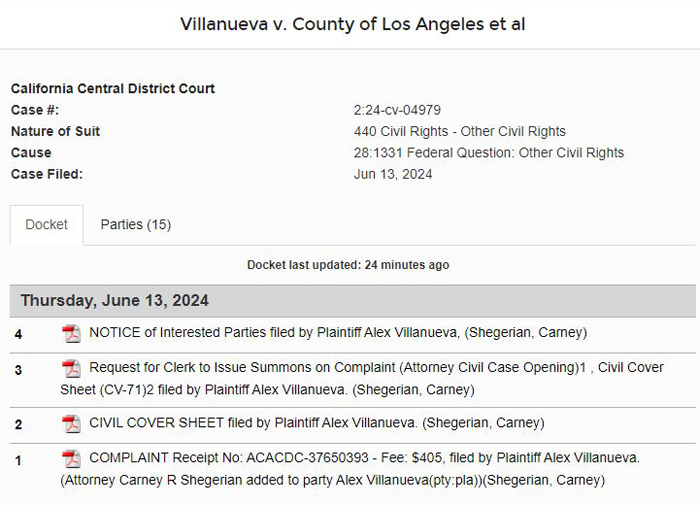Open PDF icon for Complaint entry 1
This screenshot has height=505, width=700.
71,459
